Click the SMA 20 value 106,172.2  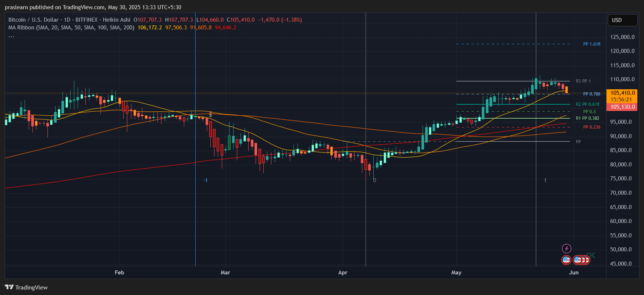click(150, 28)
